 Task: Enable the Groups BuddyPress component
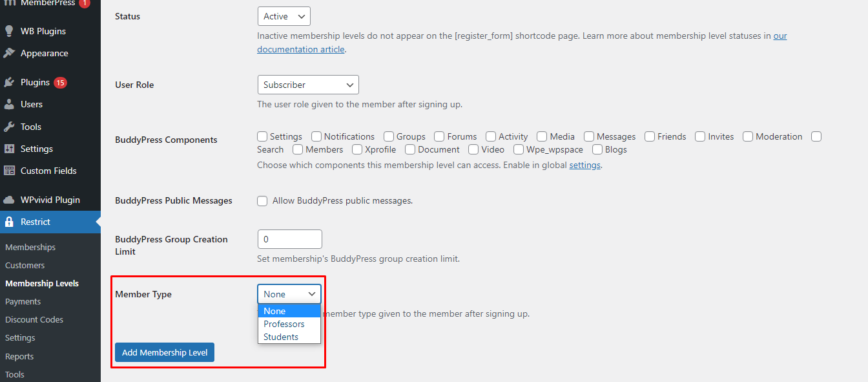click(387, 136)
